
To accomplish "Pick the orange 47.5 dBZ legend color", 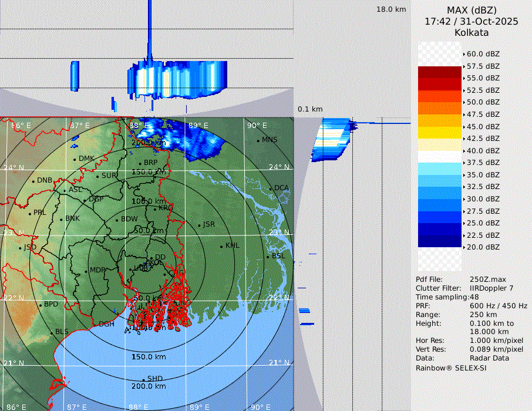I will tap(440, 109).
